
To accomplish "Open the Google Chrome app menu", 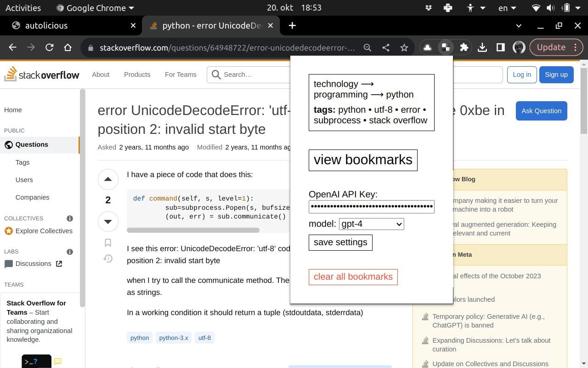I will (95, 8).
